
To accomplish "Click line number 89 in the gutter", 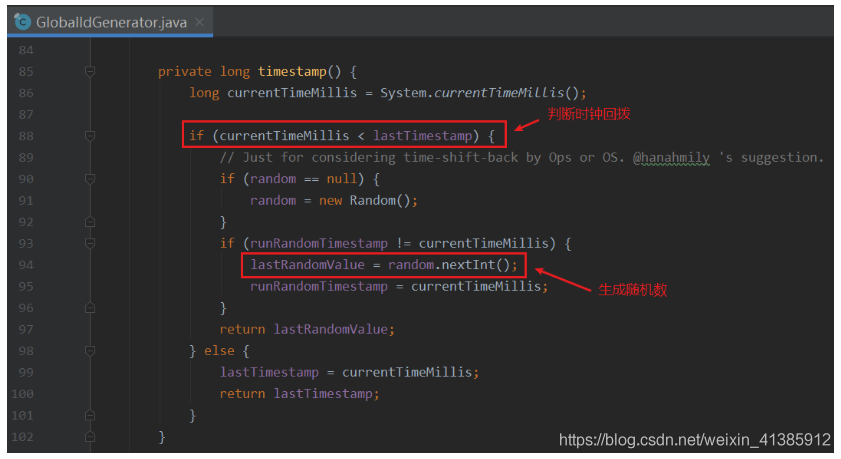I will pos(26,157).
